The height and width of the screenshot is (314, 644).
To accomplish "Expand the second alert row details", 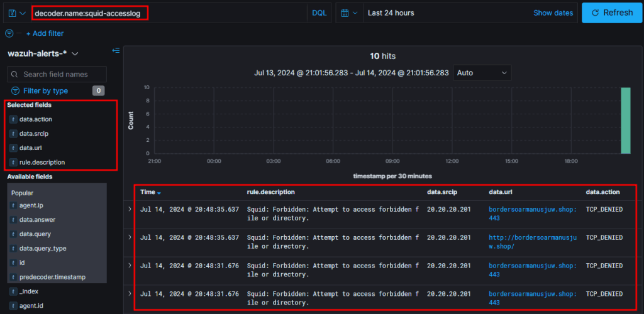I will (x=130, y=237).
